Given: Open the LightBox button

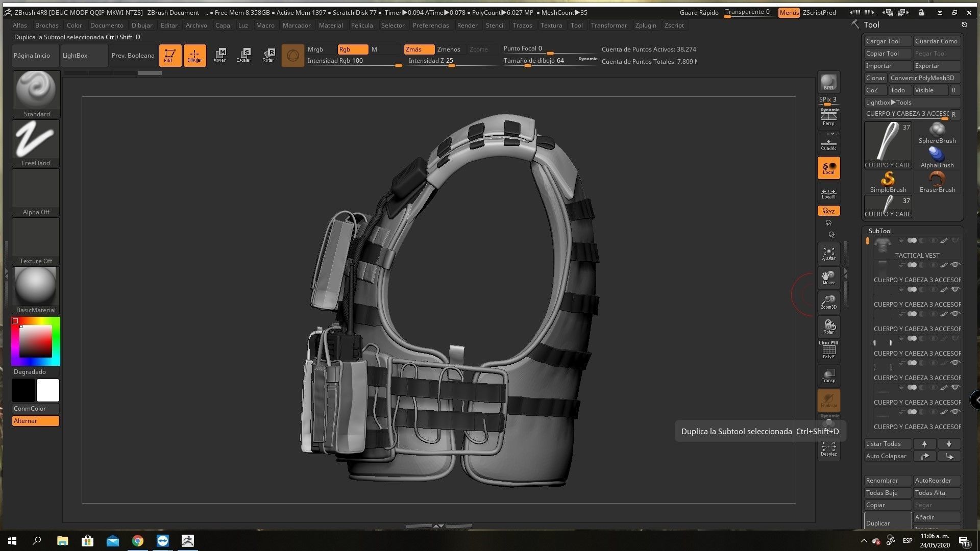Looking at the screenshot, I should (x=84, y=55).
